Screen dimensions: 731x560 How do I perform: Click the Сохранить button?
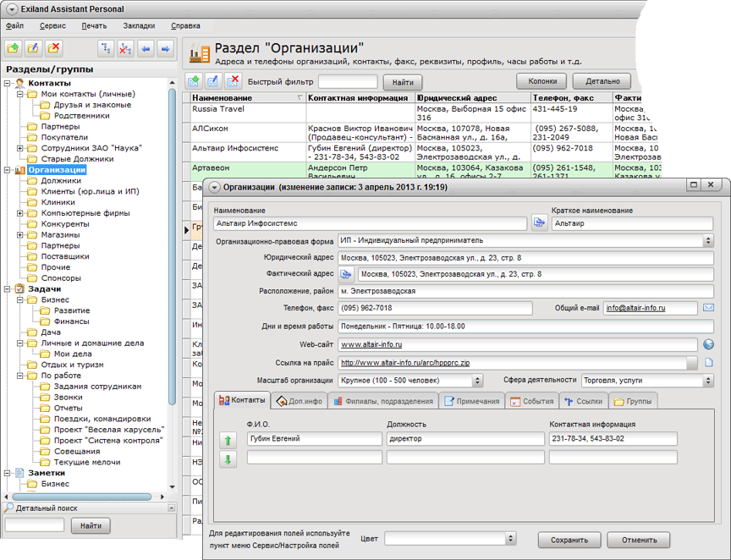tap(569, 540)
